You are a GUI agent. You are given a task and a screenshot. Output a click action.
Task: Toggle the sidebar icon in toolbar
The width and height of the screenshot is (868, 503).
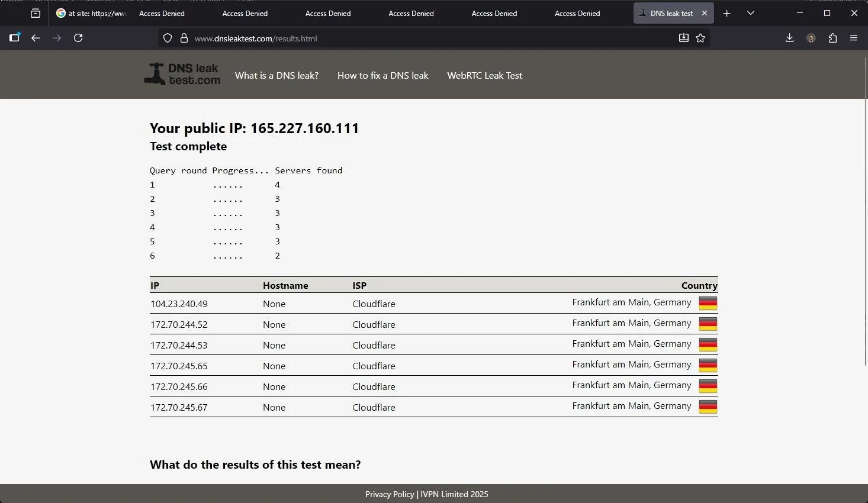coord(15,38)
